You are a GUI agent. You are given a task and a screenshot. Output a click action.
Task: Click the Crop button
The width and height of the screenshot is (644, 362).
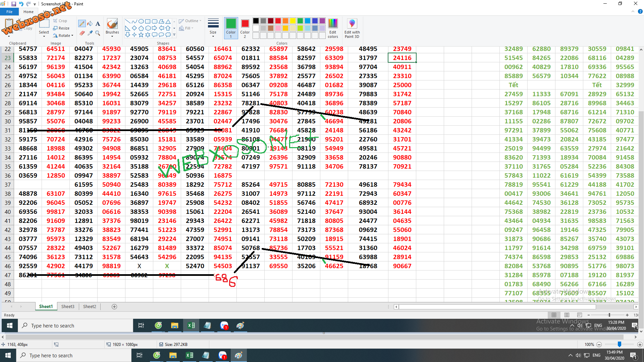[x=60, y=21]
